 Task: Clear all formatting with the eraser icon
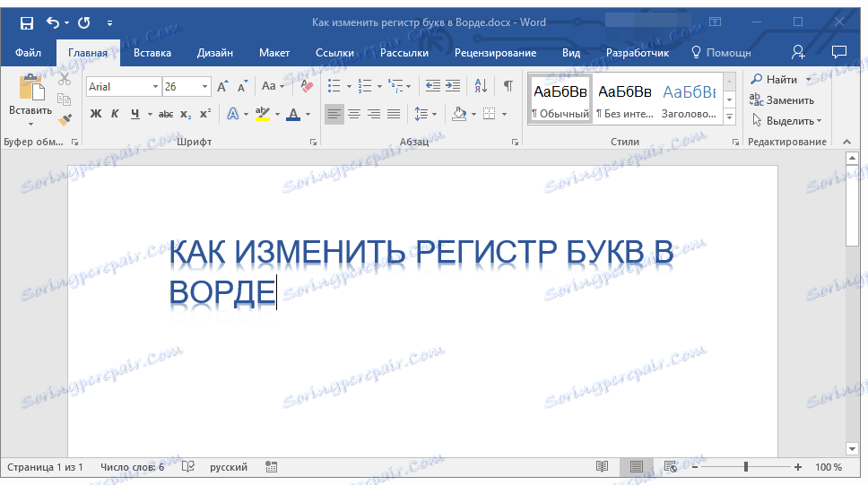[306, 86]
